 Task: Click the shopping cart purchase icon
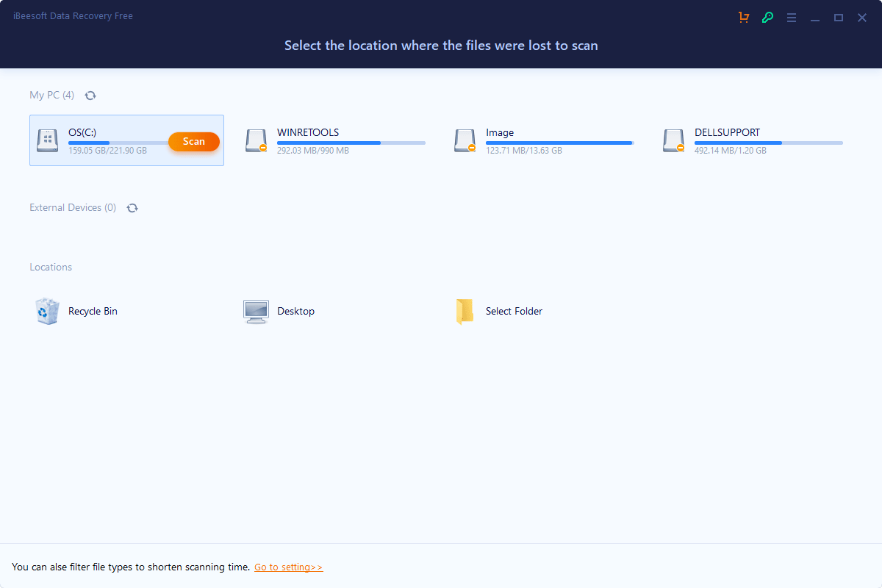(744, 18)
